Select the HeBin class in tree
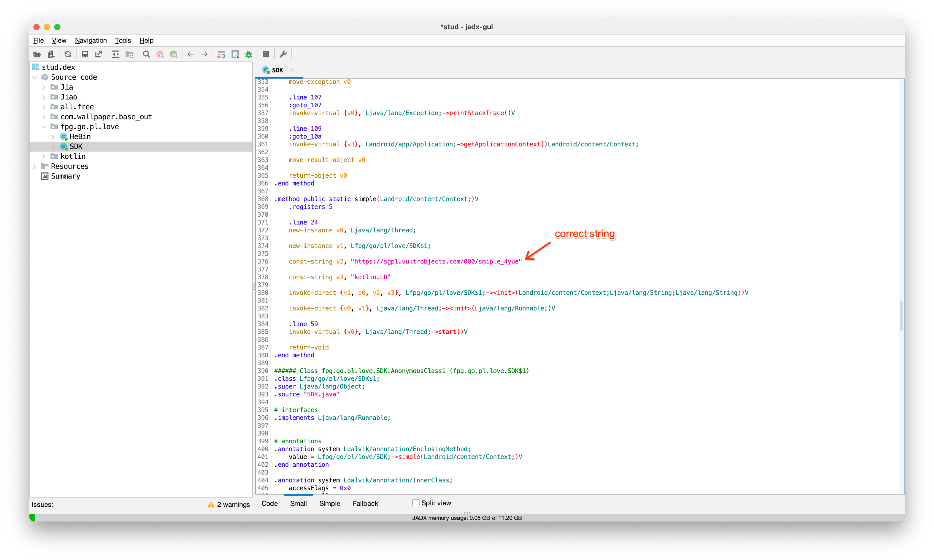Screen dimensions: 934x560 pyautogui.click(x=80, y=136)
